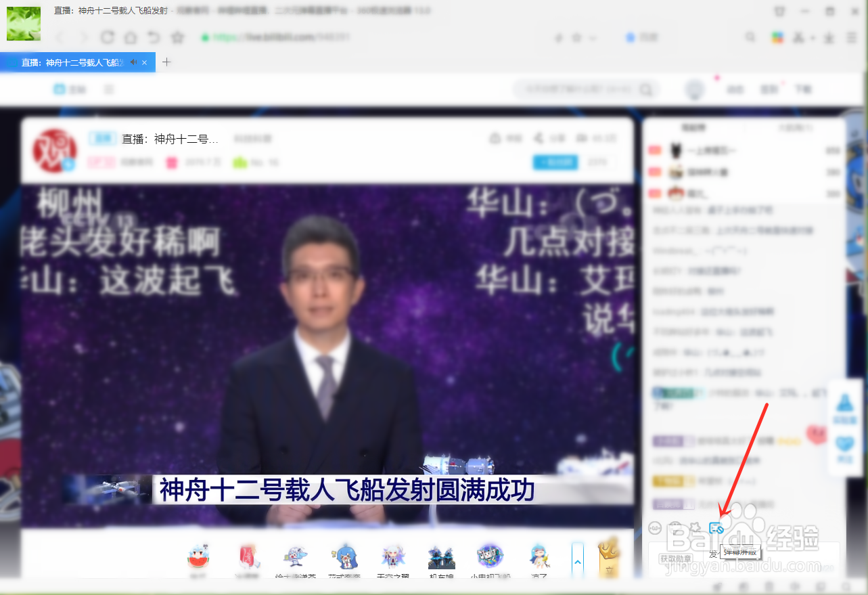
Task: Click the danmaku block (弹幕屏蔽) icon
Action: 716,528
